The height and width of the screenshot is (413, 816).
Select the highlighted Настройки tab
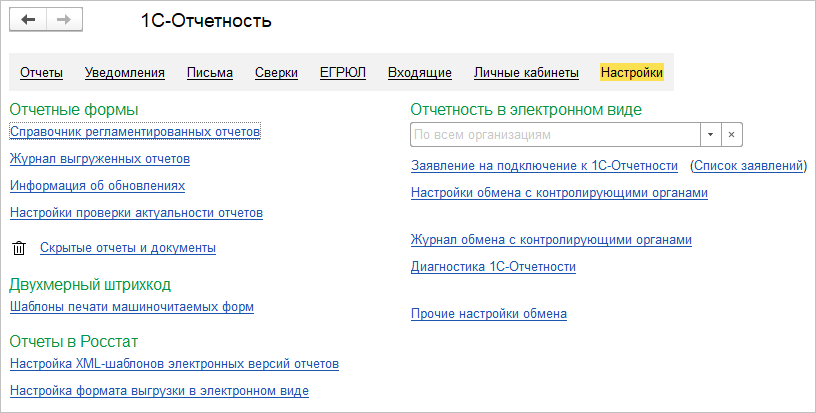632,72
